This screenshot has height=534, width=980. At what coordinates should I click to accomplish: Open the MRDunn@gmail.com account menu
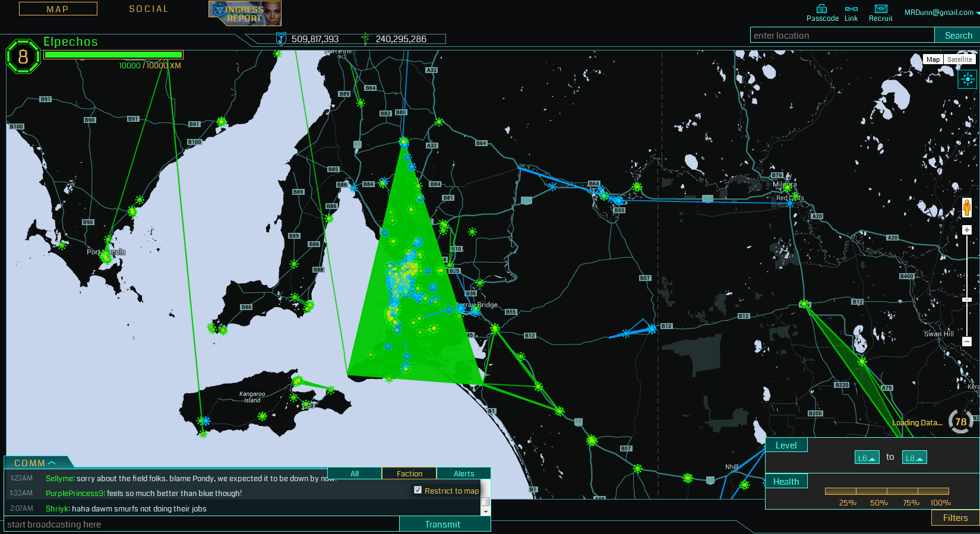[941, 12]
